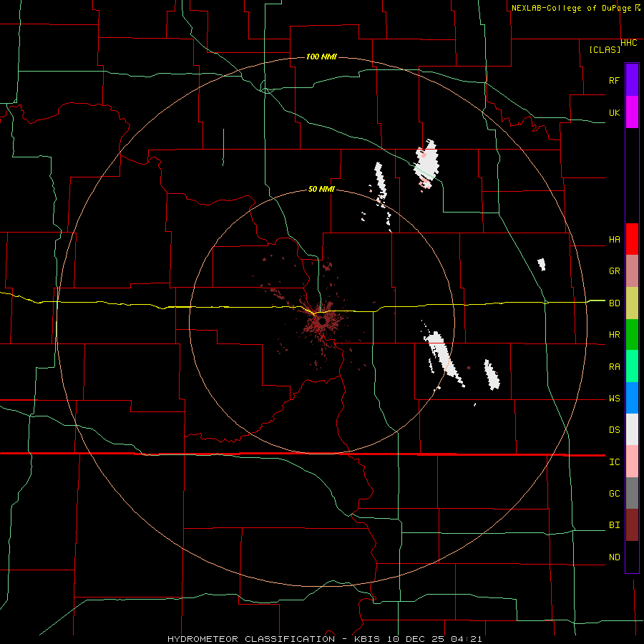Viewport: 644px width, 644px height.
Task: Click the ND legend label
Action: pos(614,557)
